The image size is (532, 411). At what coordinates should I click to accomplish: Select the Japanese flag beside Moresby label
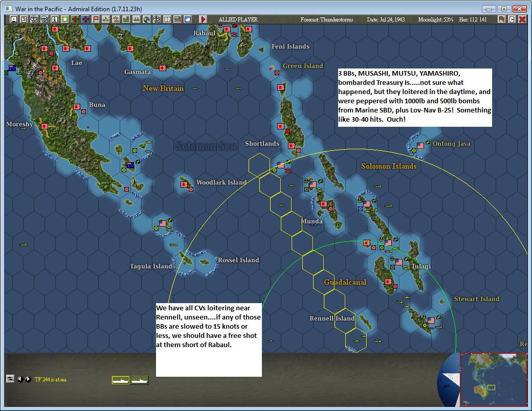(45, 126)
